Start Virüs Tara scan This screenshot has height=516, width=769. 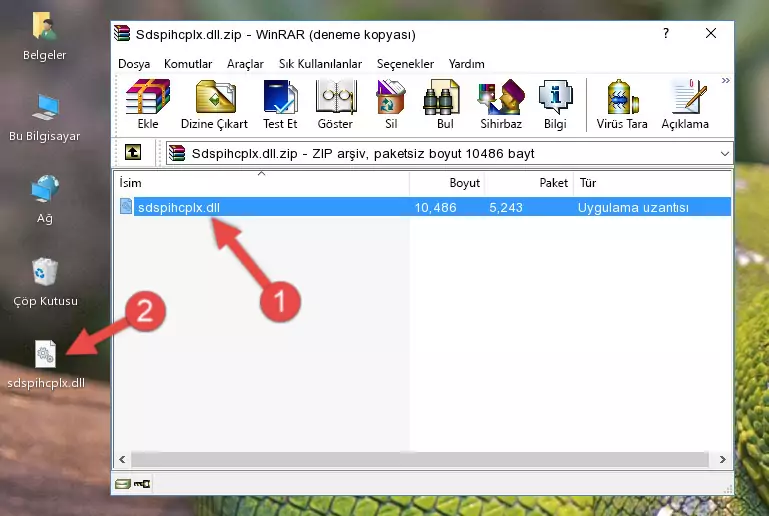(622, 104)
